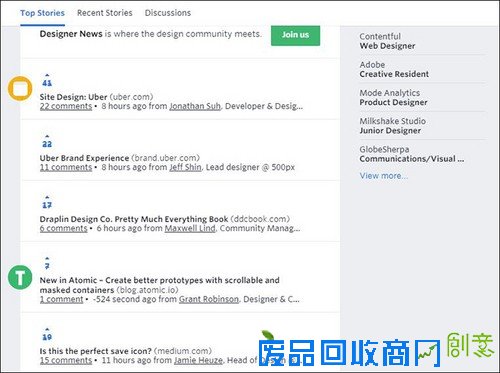
Task: Click the (brand.uber.com) source domain text
Action: click(166, 158)
